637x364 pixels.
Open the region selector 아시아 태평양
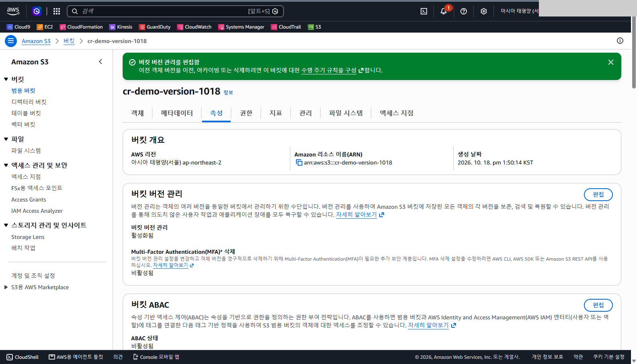tap(519, 11)
